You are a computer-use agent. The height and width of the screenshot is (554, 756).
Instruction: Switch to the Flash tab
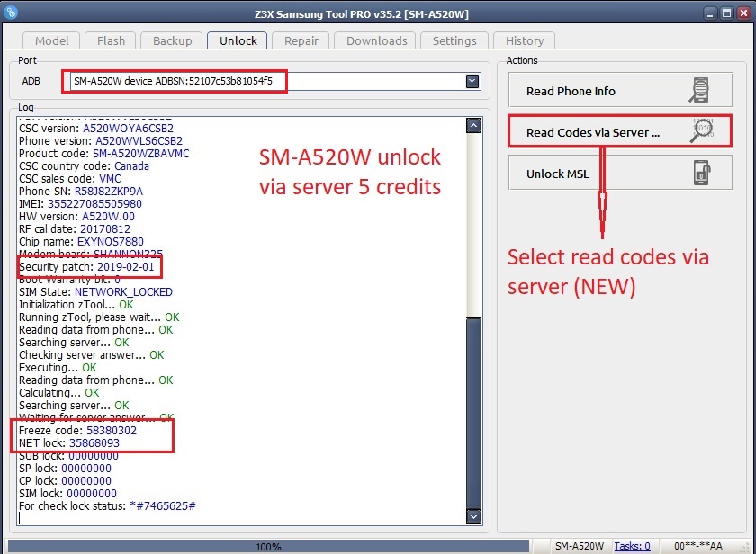[111, 40]
